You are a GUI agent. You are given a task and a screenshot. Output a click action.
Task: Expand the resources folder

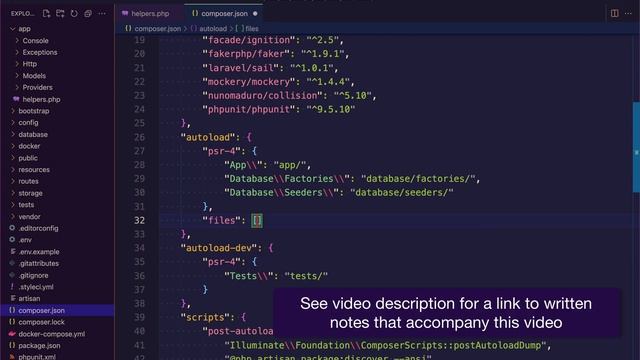(x=13, y=169)
